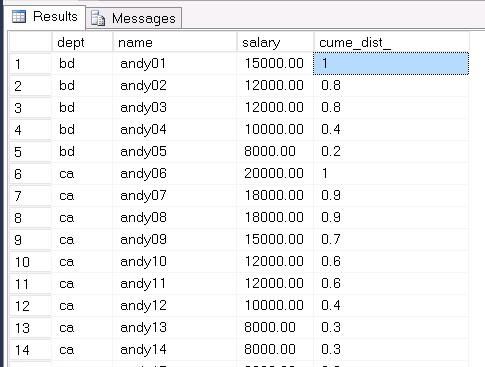485x367 pixels.
Task: Switch to the Messages tab
Action: click(x=134, y=18)
